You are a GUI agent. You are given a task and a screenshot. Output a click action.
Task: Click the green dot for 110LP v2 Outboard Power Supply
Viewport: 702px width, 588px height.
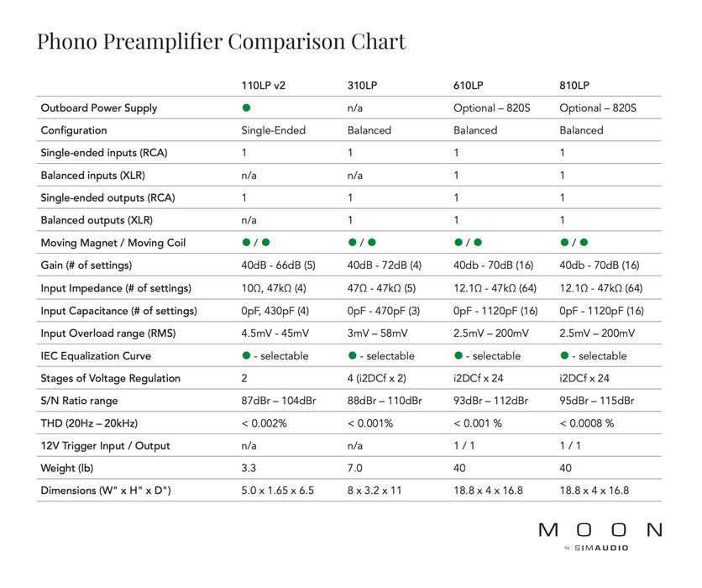[246, 108]
